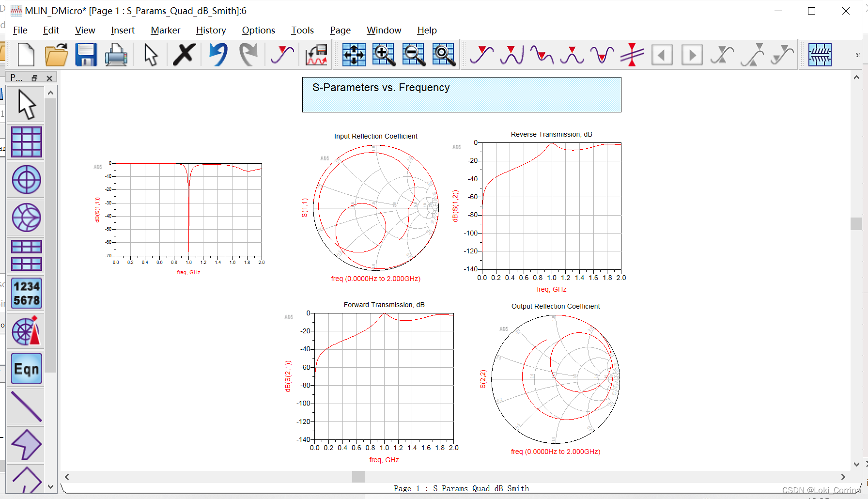The height and width of the screenshot is (499, 868).
Task: Open the Edit menu
Action: [x=51, y=30]
